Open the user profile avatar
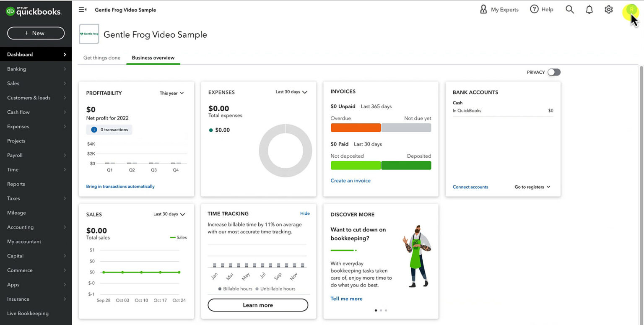Viewport: 644px width, 325px height. pos(631,10)
